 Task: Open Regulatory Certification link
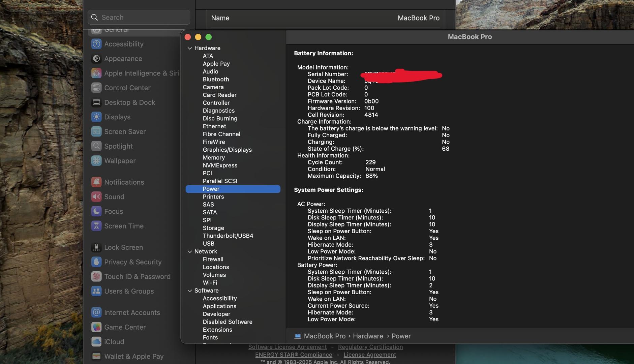[x=370, y=347]
